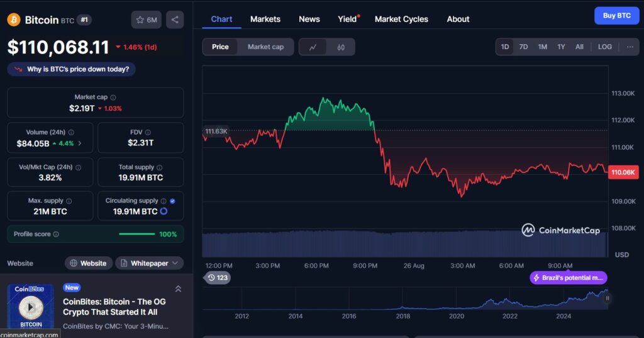
Task: Click Market cap info icon
Action: (x=113, y=98)
